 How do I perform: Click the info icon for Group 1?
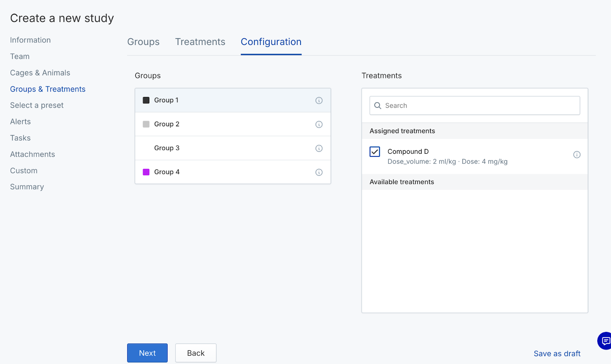pyautogui.click(x=319, y=100)
